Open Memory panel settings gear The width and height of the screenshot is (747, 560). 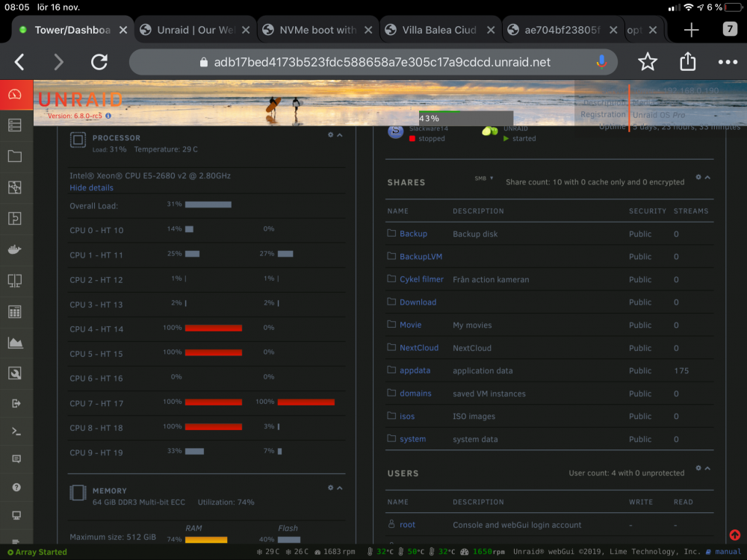[x=330, y=488]
